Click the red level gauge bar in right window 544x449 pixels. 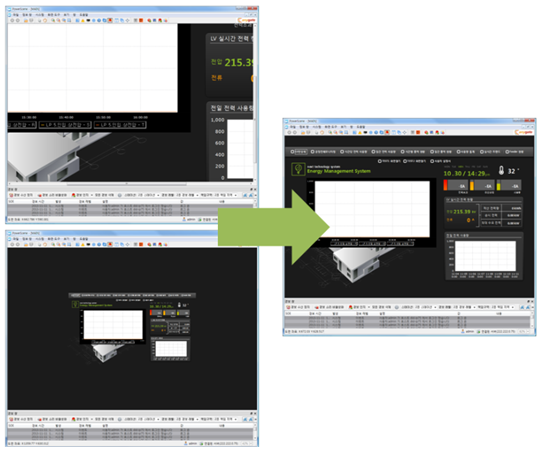[445, 185]
